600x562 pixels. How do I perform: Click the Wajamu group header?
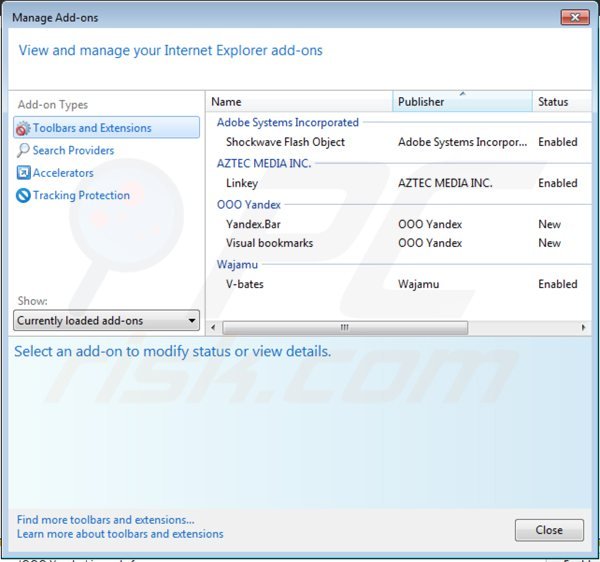click(x=237, y=264)
